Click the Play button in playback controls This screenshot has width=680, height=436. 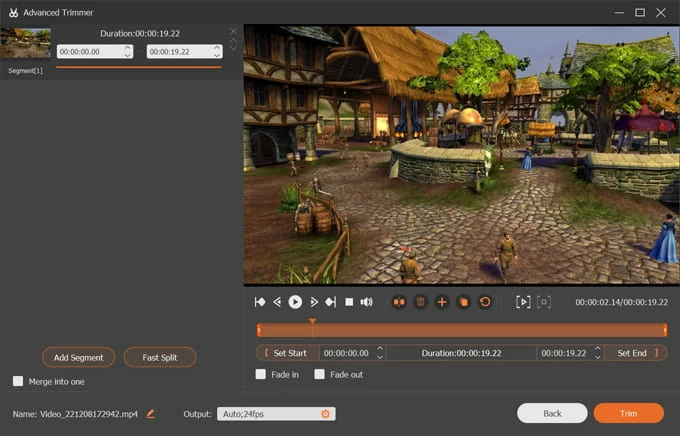(295, 301)
